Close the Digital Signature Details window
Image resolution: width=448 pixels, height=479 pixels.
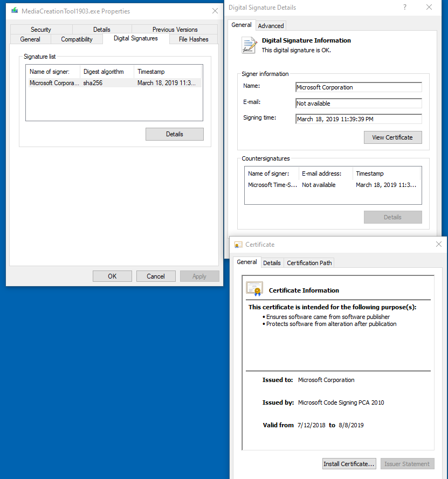tap(429, 7)
